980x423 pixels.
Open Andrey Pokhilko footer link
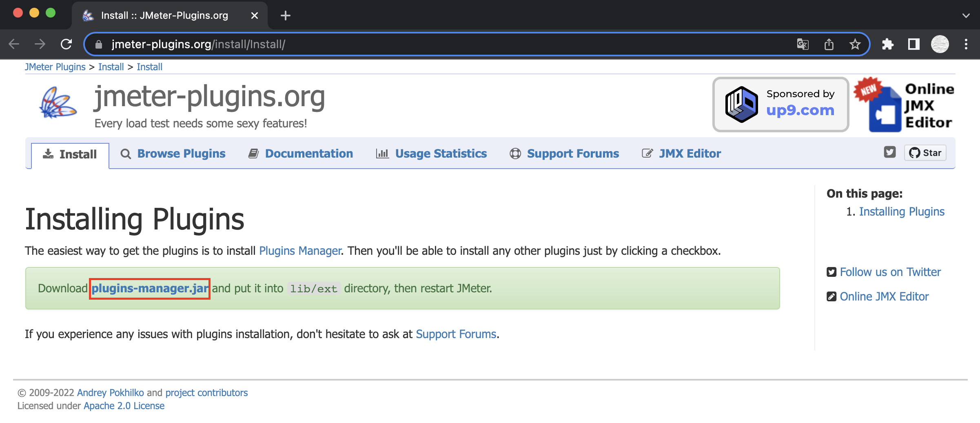(110, 393)
